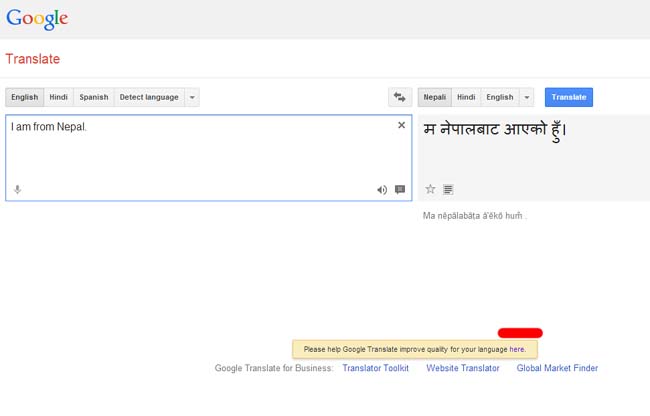Click the Google logo
This screenshot has width=650, height=416.
pyautogui.click(x=37, y=19)
